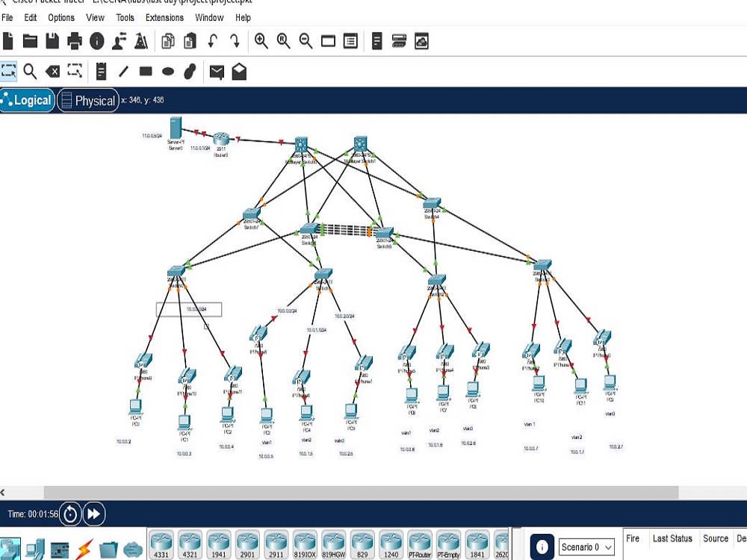747x560 pixels.
Task: Pick the 4331 router device
Action: 161,545
